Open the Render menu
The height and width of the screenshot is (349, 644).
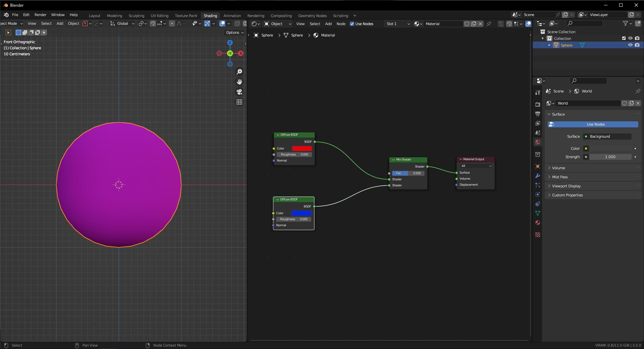click(40, 15)
